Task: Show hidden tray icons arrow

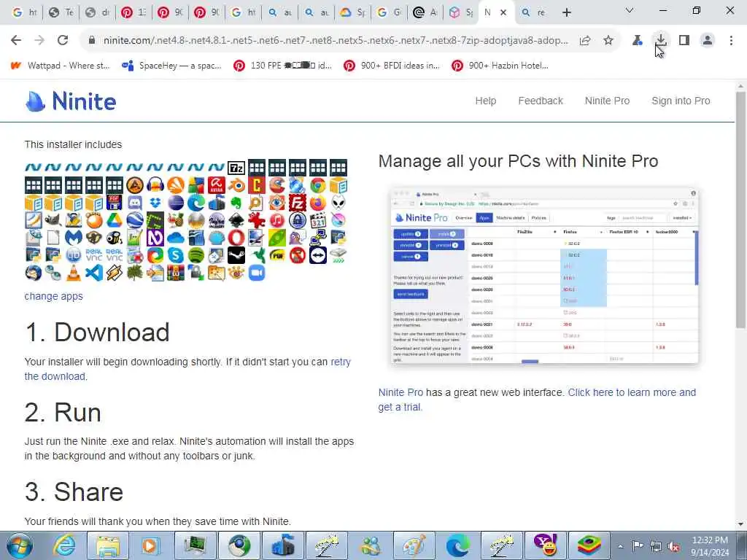Action: (x=620, y=546)
